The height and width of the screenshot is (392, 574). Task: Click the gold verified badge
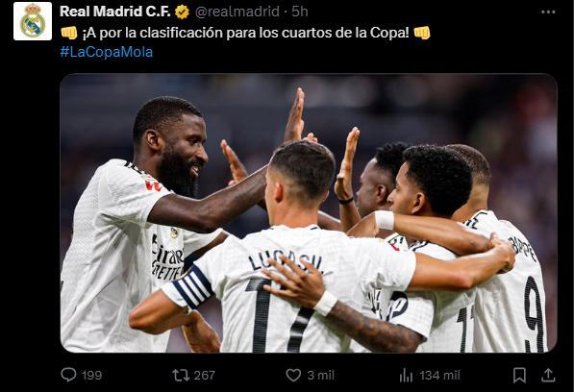point(182,12)
